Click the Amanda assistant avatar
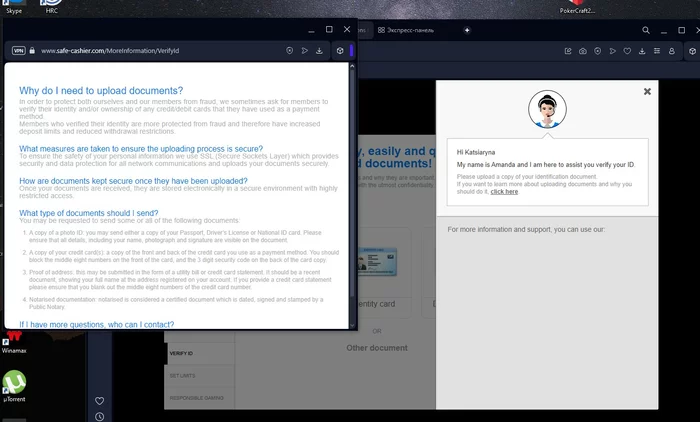This screenshot has height=422, width=700. [x=547, y=109]
